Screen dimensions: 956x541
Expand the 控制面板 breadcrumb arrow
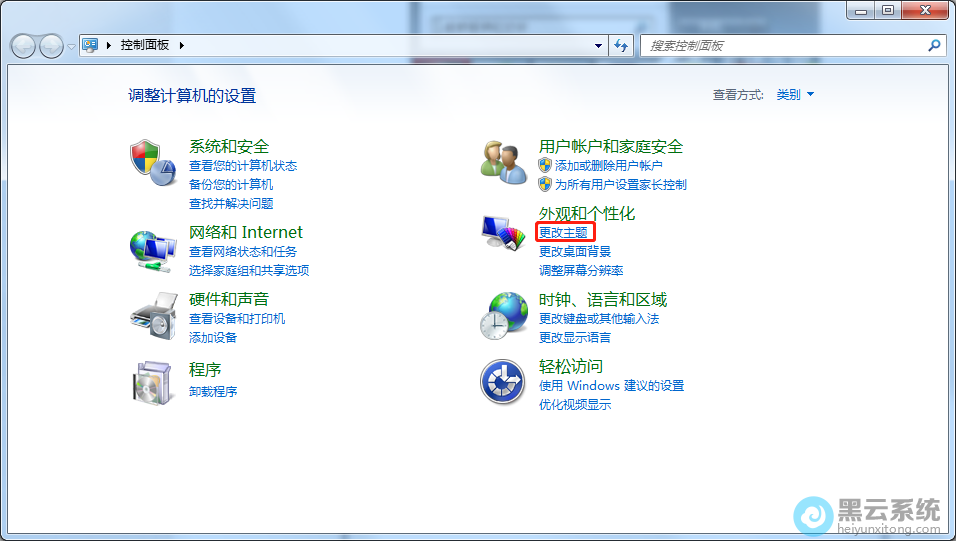click(182, 46)
